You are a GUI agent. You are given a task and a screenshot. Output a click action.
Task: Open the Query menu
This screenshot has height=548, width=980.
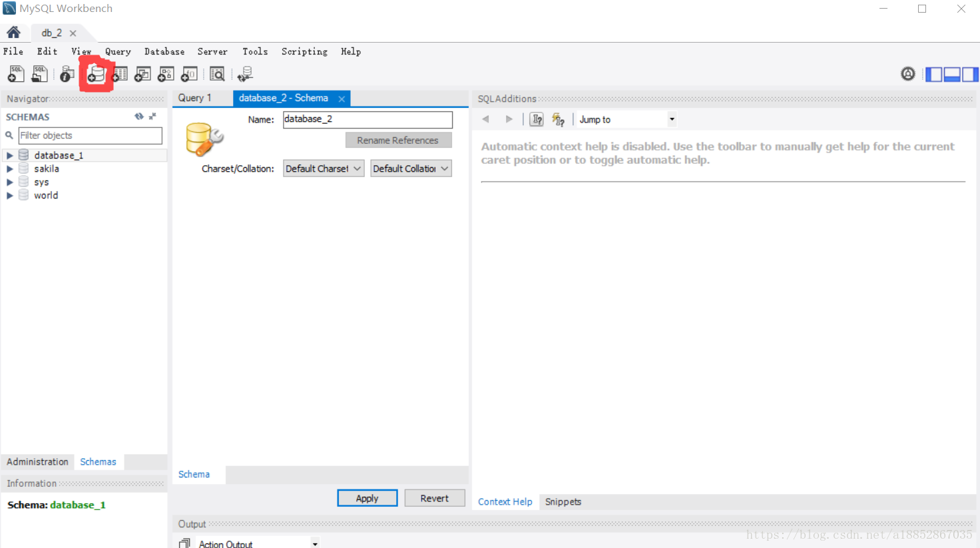118,51
